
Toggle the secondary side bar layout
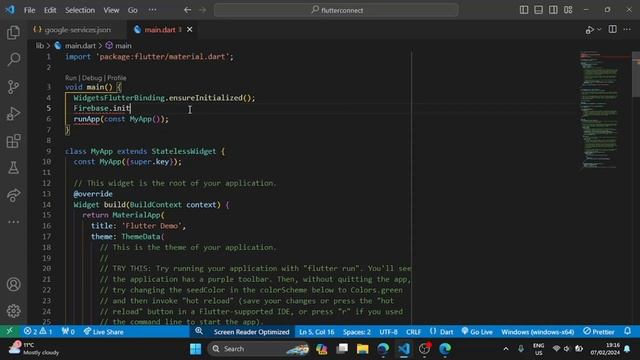click(553, 10)
